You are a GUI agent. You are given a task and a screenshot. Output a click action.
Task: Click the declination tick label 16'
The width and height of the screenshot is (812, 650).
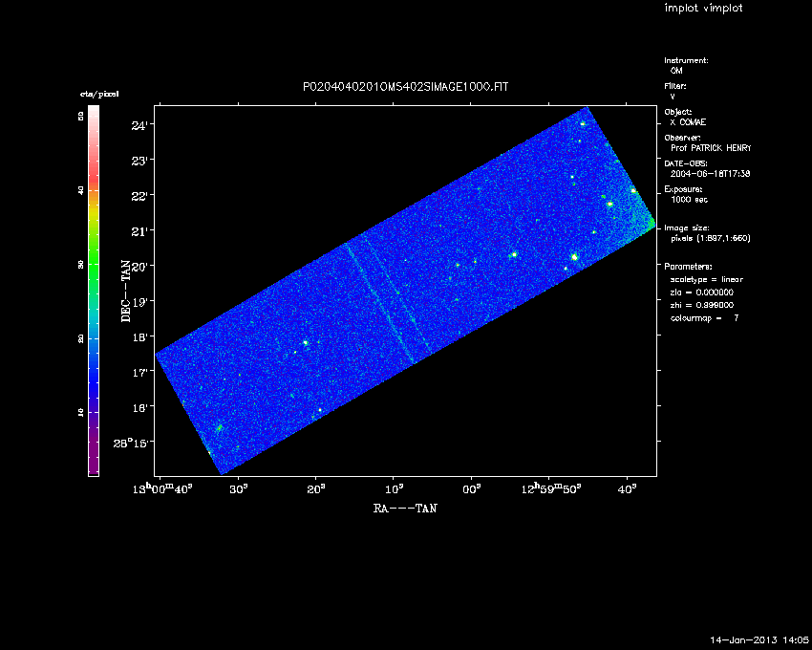(139, 407)
